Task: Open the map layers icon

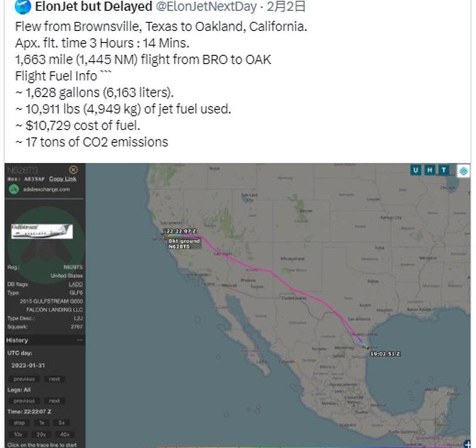Action: (x=463, y=171)
